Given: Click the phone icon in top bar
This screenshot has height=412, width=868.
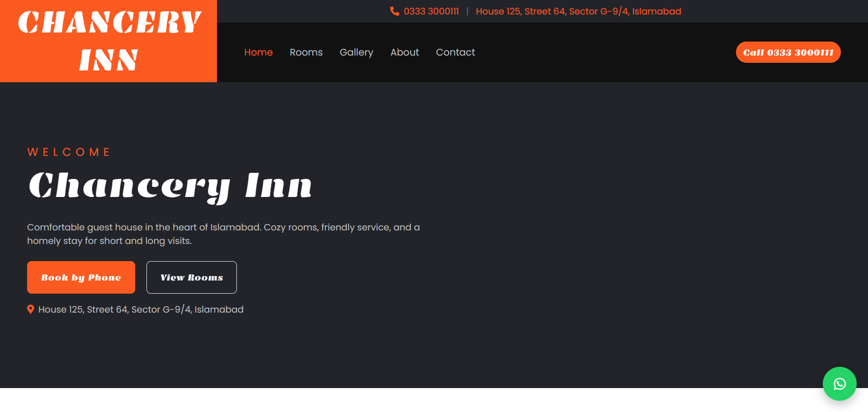Looking at the screenshot, I should pos(394,11).
